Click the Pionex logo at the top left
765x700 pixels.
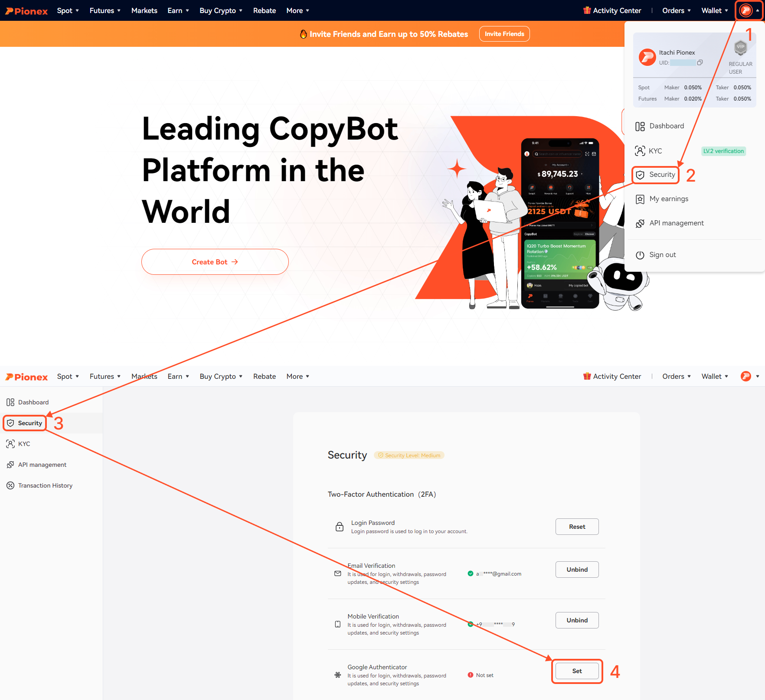point(26,11)
